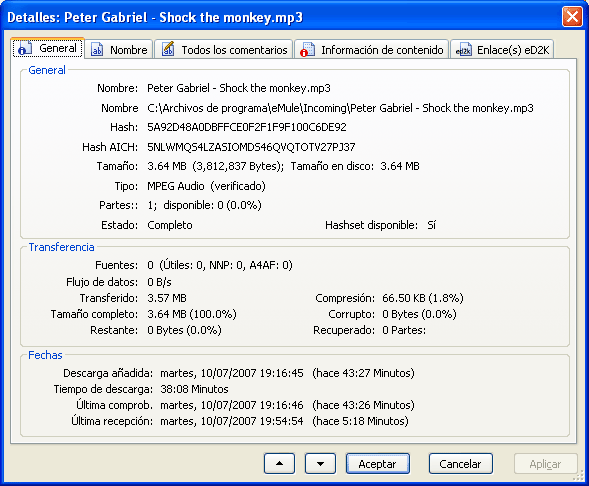
Task: Switch to the General tab
Action: (48, 48)
